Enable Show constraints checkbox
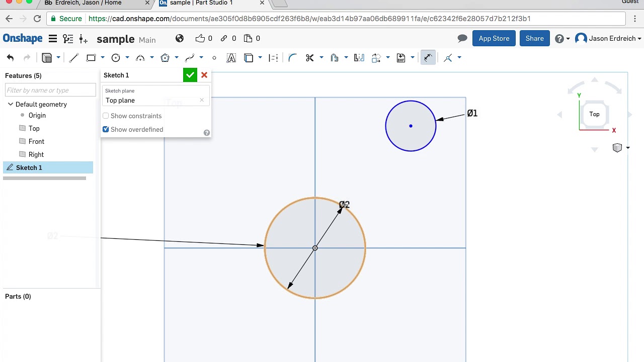The height and width of the screenshot is (362, 644). 106,116
